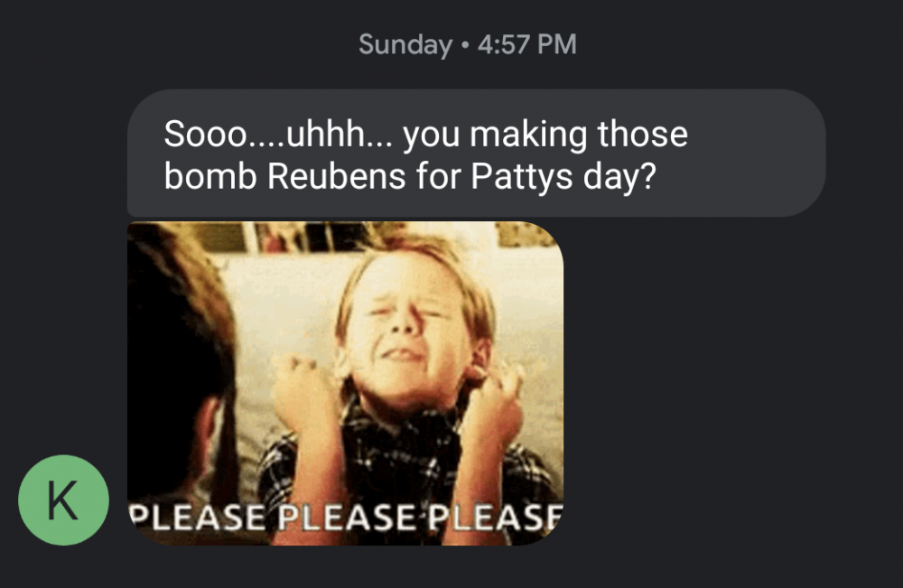
Task: Click the middle PLEASE in the caption
Action: 346,517
